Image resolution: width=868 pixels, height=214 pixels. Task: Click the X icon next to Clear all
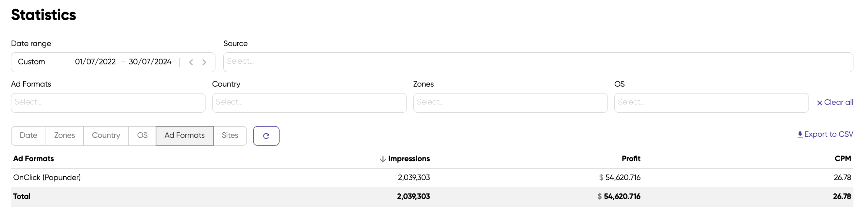tap(819, 102)
